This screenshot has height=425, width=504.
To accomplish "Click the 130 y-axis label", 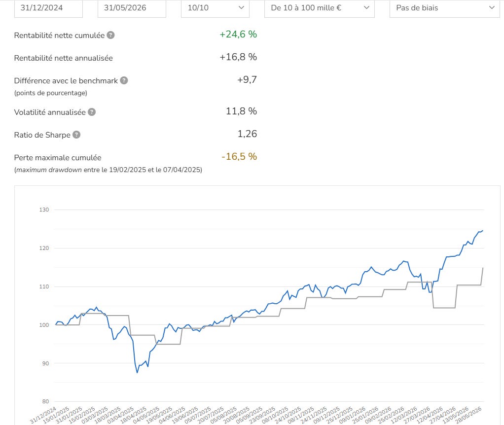I will [44, 210].
